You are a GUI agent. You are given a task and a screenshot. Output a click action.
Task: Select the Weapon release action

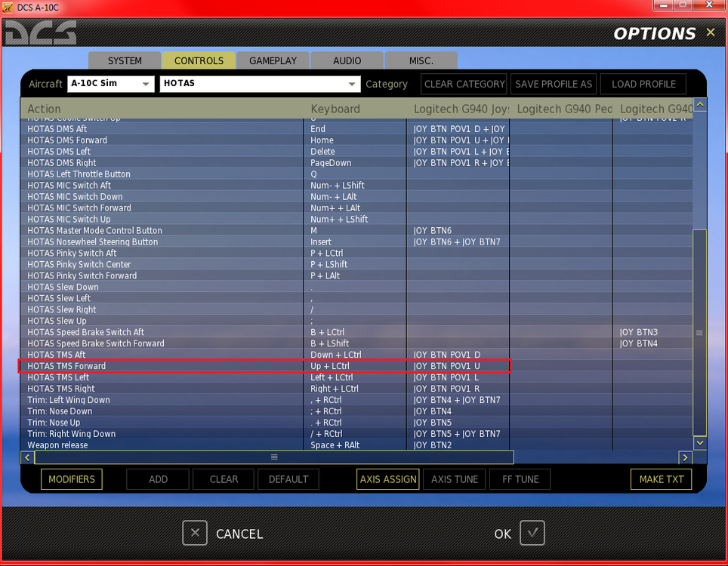pos(57,445)
